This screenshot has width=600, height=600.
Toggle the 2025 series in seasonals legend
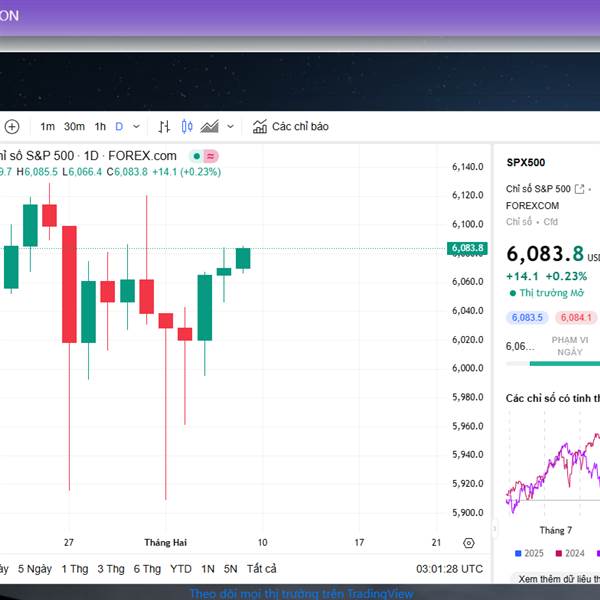coord(530,553)
